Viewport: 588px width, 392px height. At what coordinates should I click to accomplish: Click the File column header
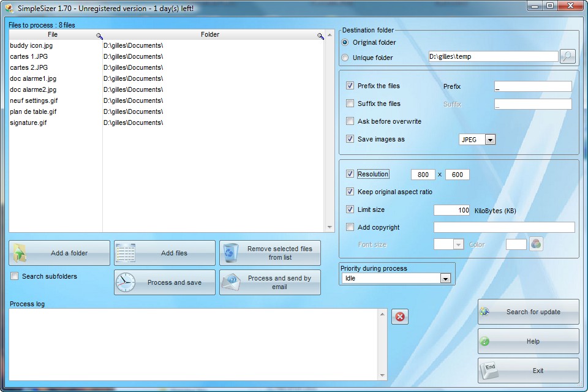[53, 34]
